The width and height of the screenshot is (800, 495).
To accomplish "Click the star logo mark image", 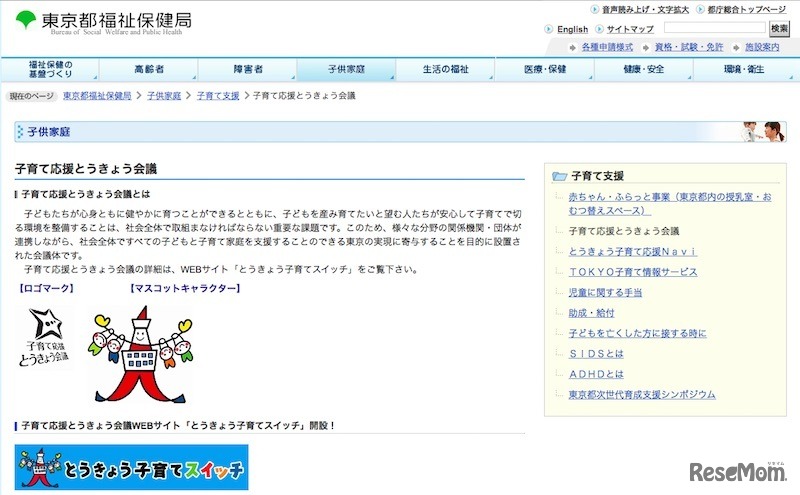I will click(x=44, y=337).
